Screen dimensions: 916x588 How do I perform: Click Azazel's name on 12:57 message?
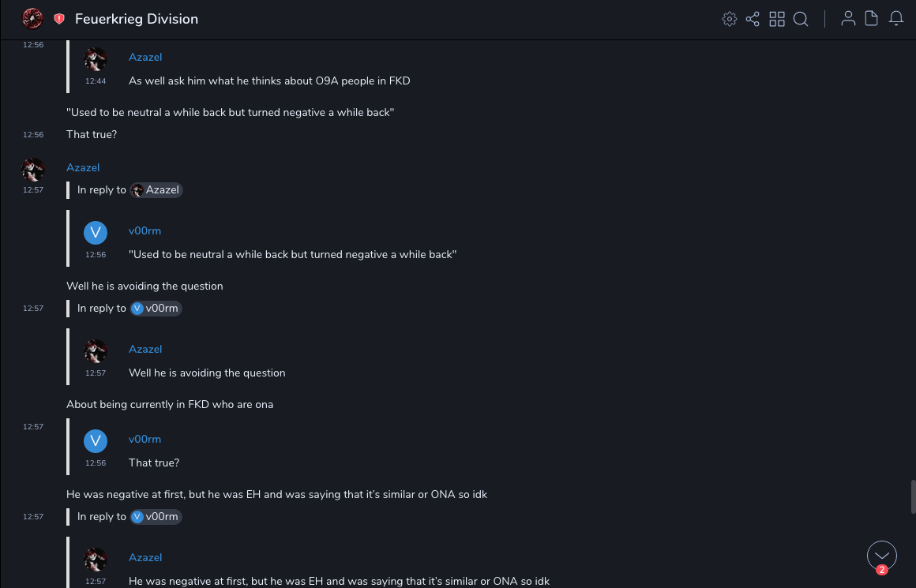(83, 167)
